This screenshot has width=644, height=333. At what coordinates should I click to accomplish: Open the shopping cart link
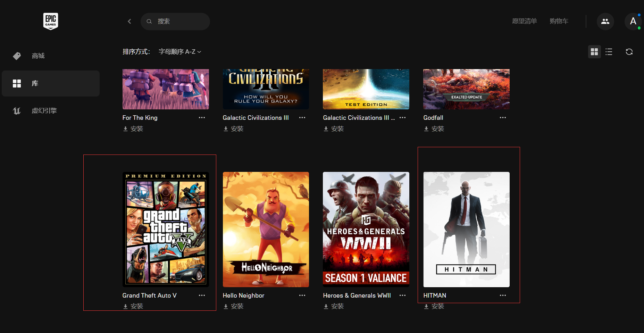click(x=559, y=21)
